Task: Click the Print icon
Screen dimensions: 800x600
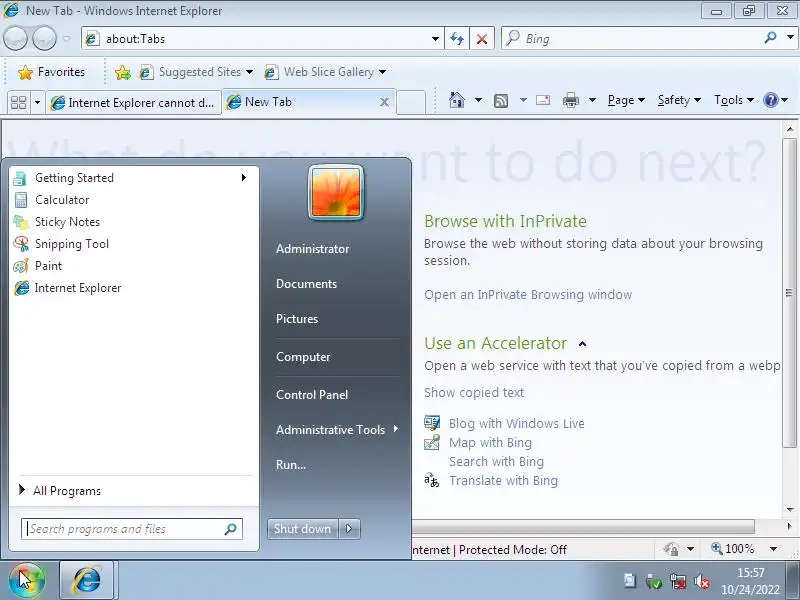Action: click(x=570, y=100)
